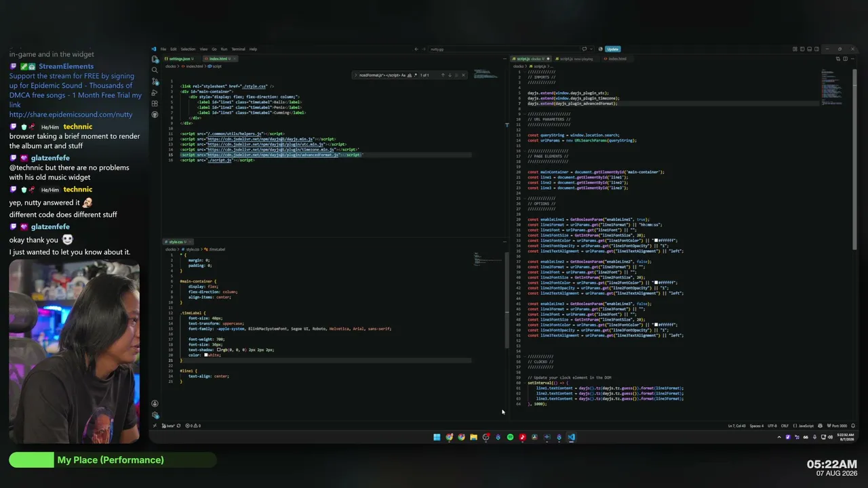Click the text-shadow rgb color swatch
868x488 pixels.
tap(219, 350)
